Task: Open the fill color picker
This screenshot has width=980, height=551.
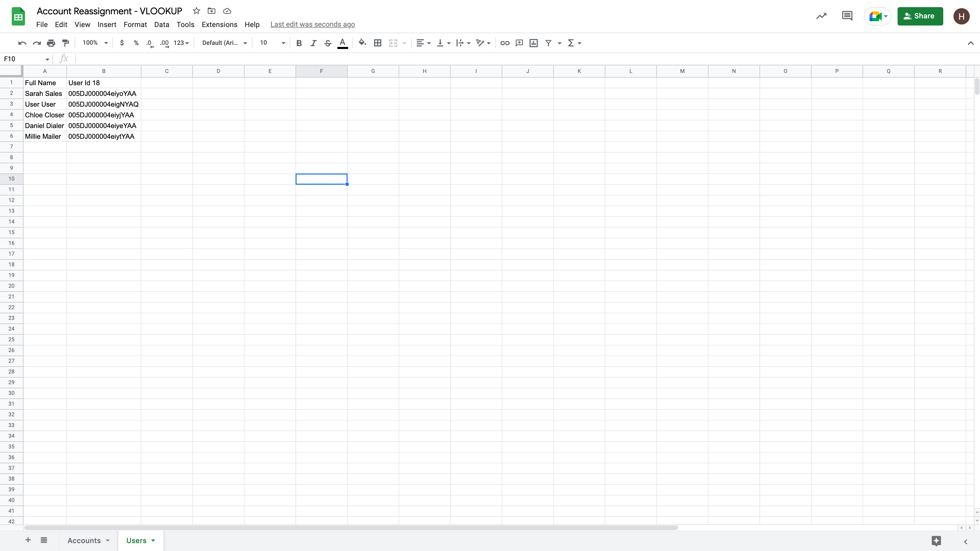Action: coord(362,43)
